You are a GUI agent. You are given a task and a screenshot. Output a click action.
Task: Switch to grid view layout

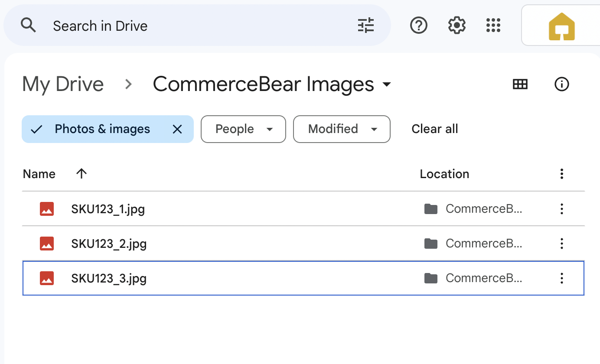click(520, 84)
